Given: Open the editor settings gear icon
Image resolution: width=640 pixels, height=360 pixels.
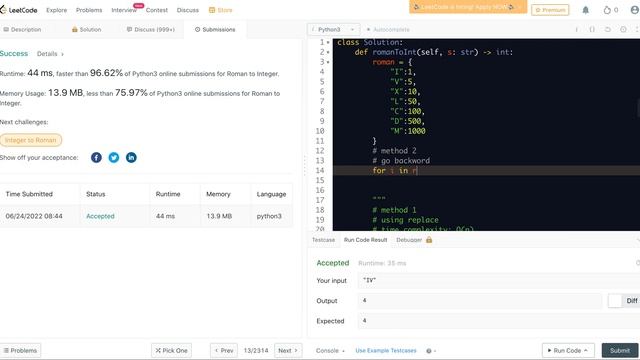Looking at the screenshot, I should (623, 29).
